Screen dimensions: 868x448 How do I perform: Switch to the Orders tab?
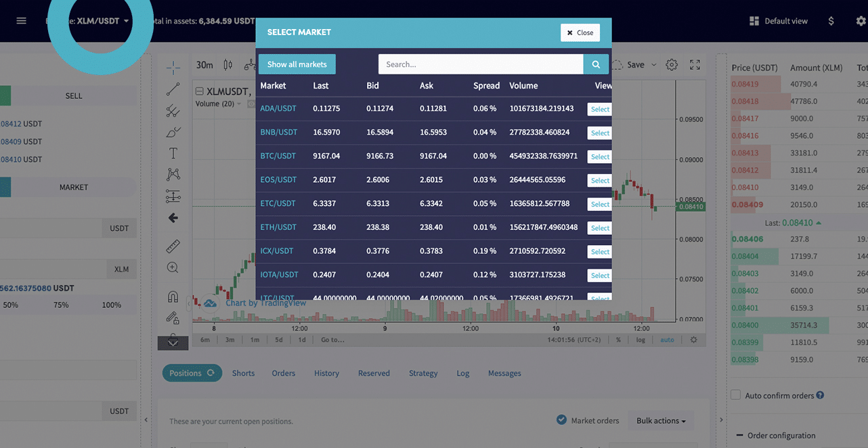[284, 373]
